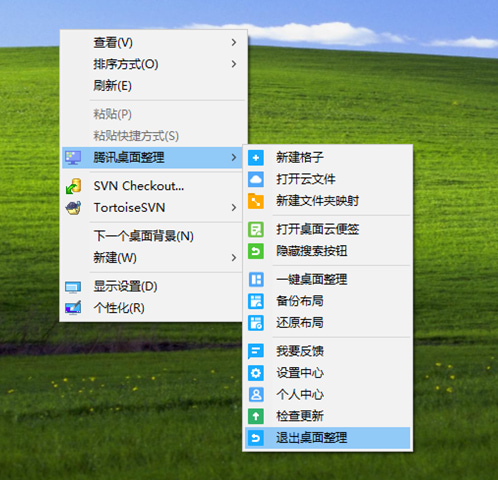This screenshot has height=480, width=498.
Task: Click the layout icon beside 一键桌面整理
Action: 256,279
